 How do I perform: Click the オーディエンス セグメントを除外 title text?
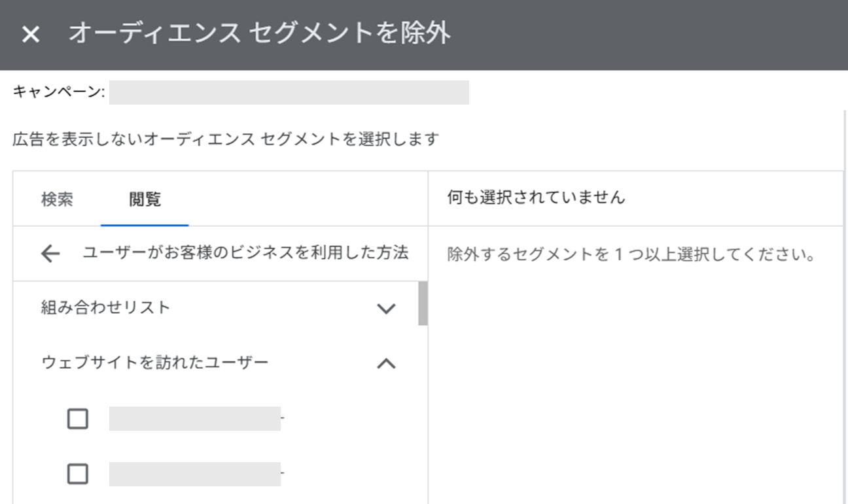pos(259,34)
